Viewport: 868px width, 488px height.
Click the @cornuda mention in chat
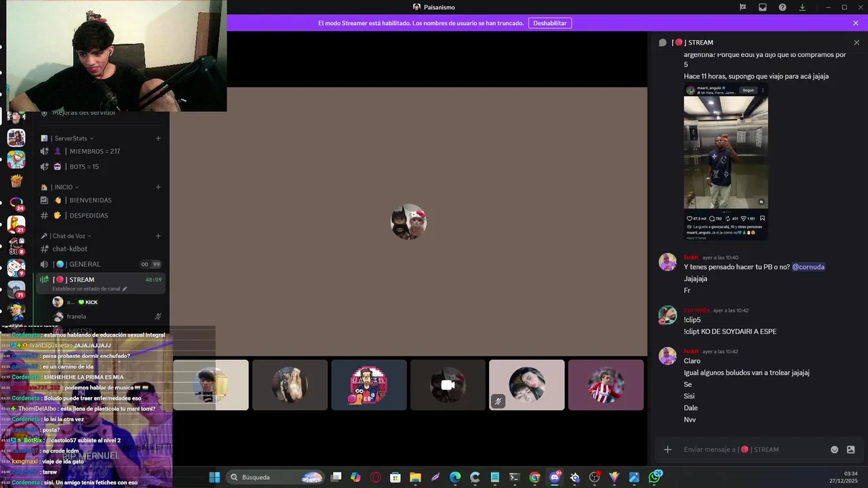click(x=808, y=267)
